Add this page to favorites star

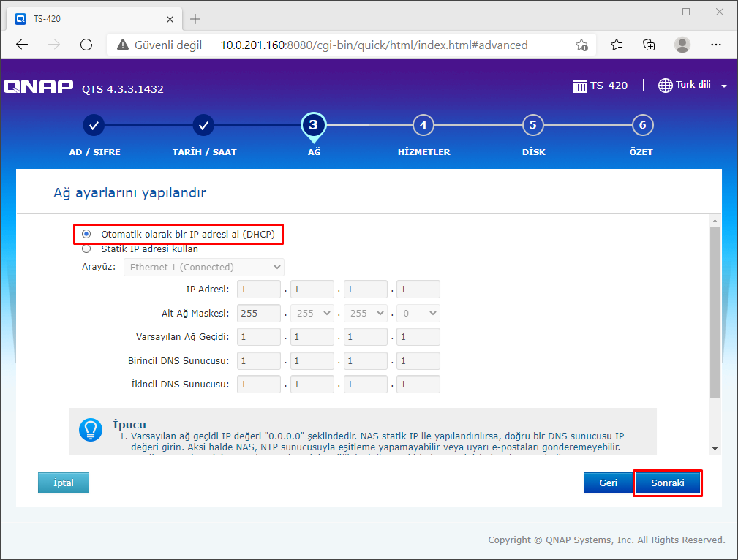581,45
